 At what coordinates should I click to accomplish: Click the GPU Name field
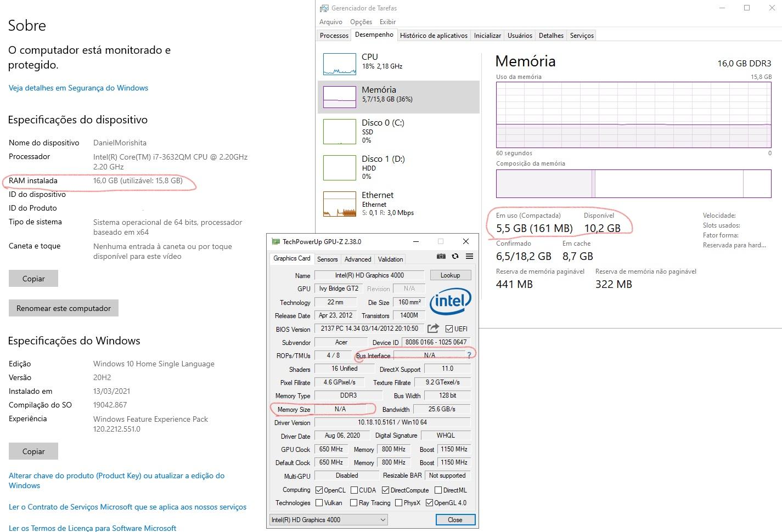point(369,275)
